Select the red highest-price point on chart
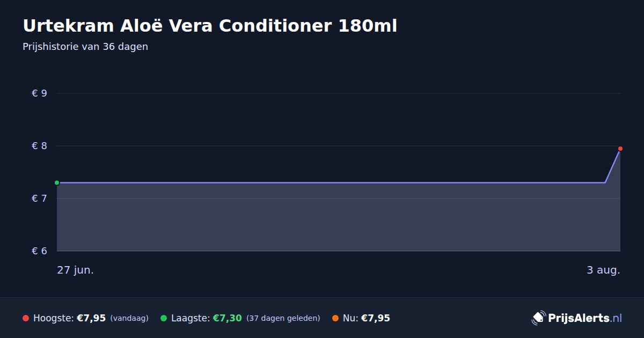Image resolution: width=644 pixels, height=338 pixels. [620, 149]
